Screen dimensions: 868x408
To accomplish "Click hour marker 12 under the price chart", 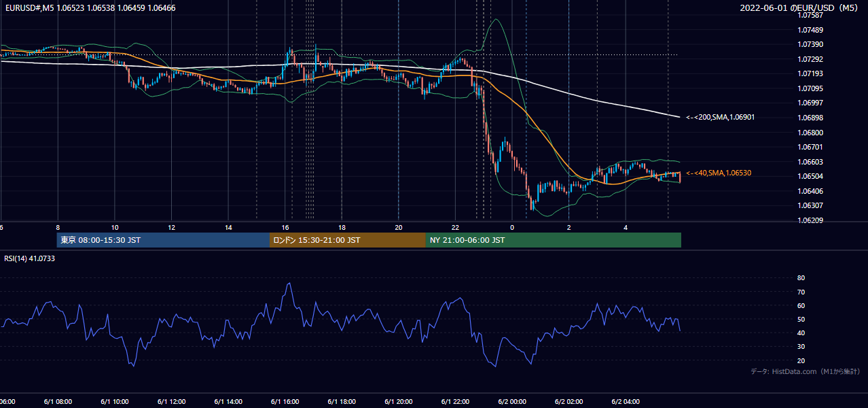I will pyautogui.click(x=172, y=228).
